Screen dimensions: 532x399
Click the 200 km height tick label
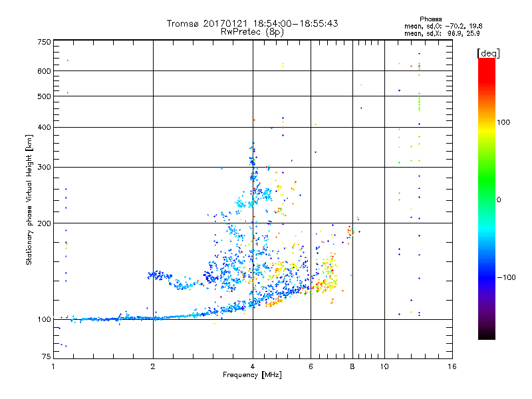(x=44, y=223)
